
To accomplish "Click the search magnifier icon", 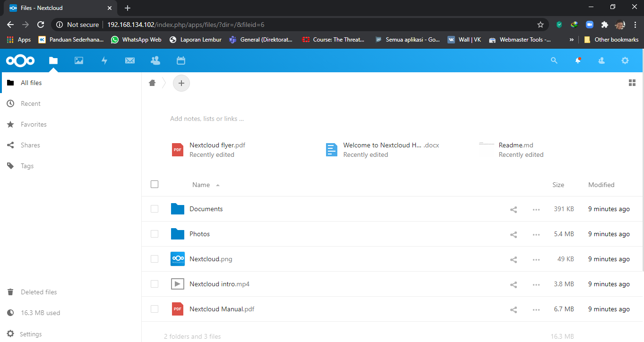I will point(554,60).
